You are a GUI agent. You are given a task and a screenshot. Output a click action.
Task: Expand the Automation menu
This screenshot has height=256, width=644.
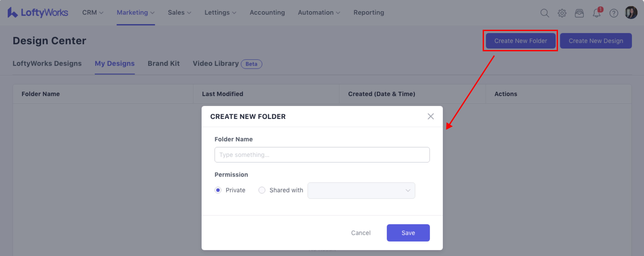(319, 12)
